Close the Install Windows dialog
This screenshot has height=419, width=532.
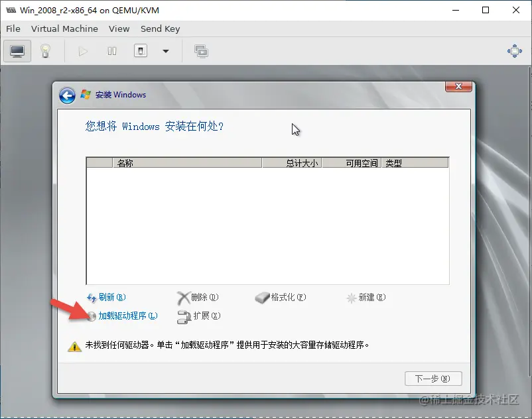(458, 86)
